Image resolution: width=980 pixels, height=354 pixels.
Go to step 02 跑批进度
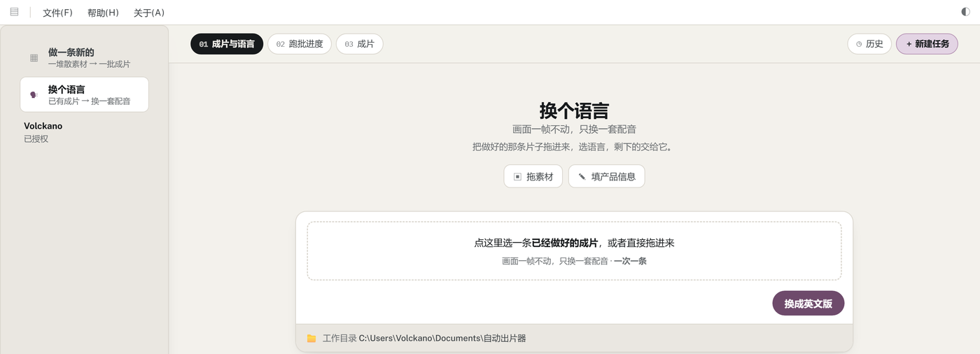[x=300, y=44]
